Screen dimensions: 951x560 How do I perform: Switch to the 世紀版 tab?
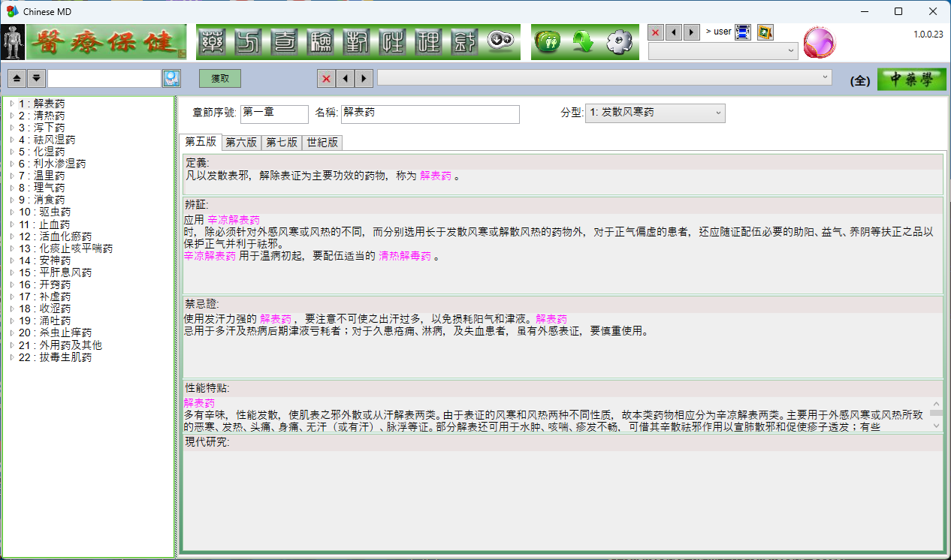coord(322,143)
